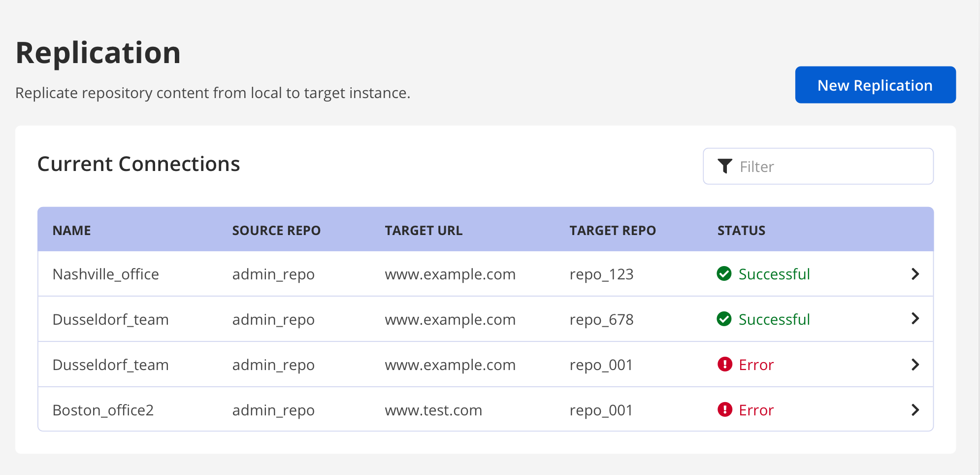This screenshot has width=980, height=475.
Task: Click the www.test.com target URL
Action: click(433, 410)
